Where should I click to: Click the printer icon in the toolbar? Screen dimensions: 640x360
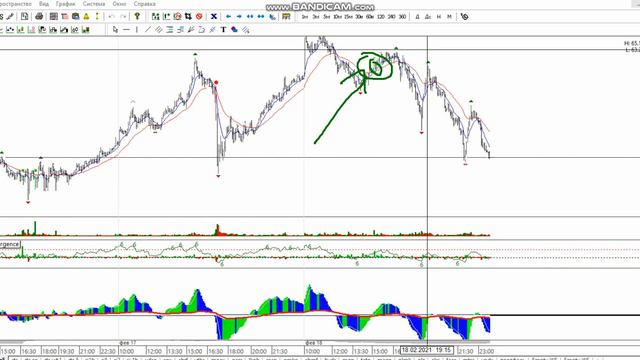[x=39, y=17]
